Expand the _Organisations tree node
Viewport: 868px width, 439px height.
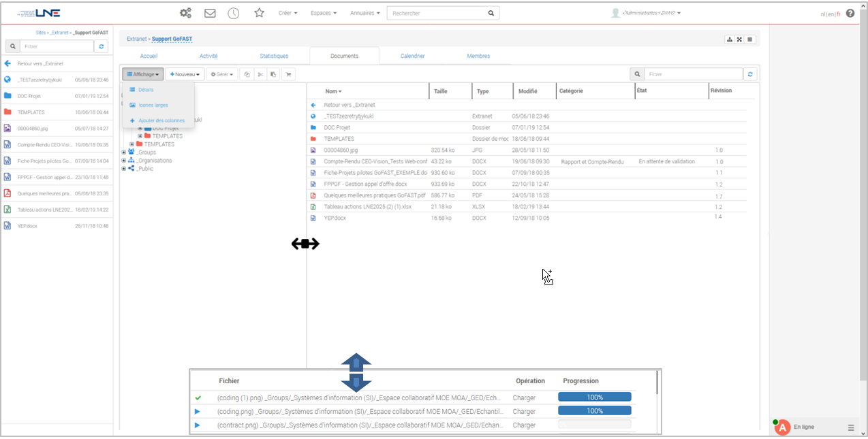(124, 161)
